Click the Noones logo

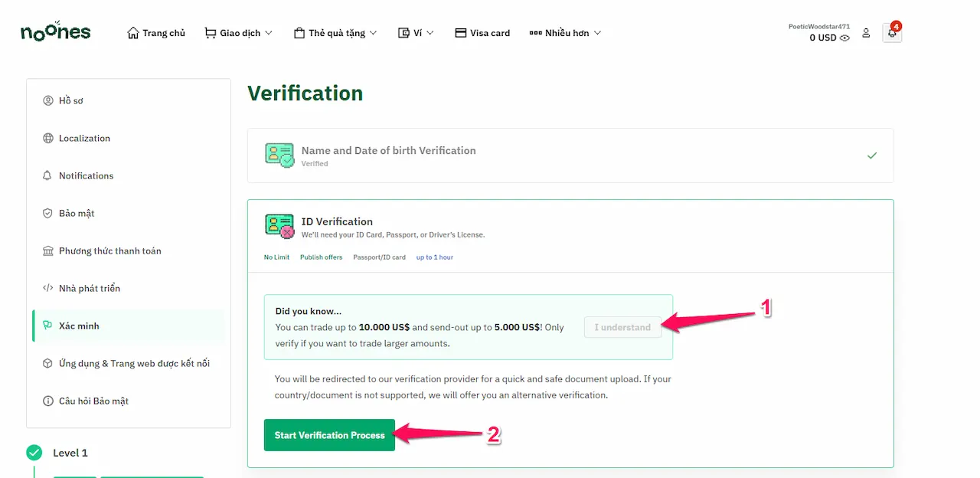[55, 31]
